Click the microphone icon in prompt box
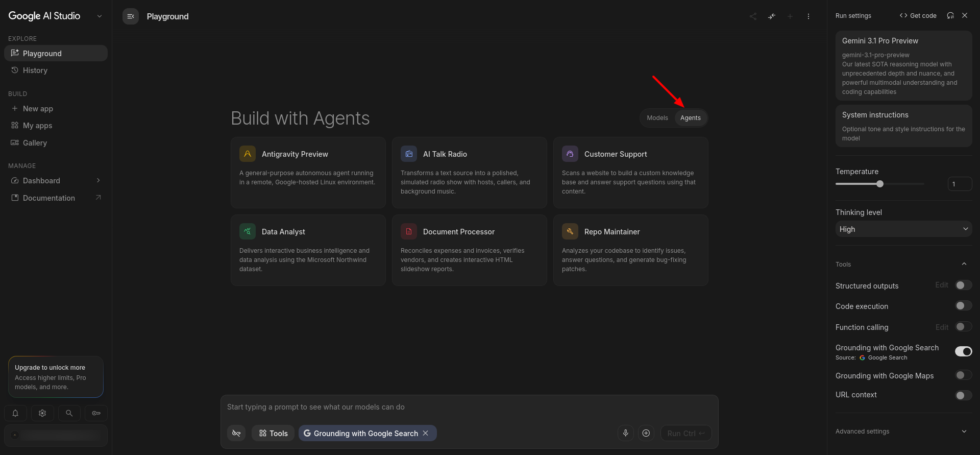The image size is (980, 455). 626,433
